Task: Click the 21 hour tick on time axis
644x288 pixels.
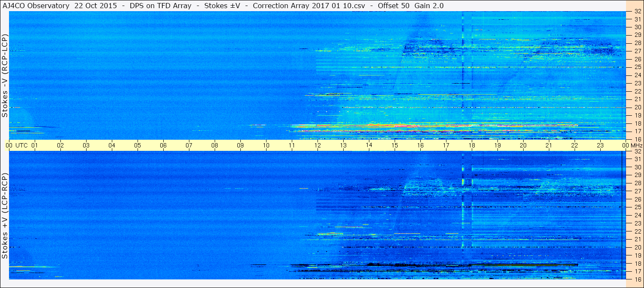Action: click(x=549, y=145)
